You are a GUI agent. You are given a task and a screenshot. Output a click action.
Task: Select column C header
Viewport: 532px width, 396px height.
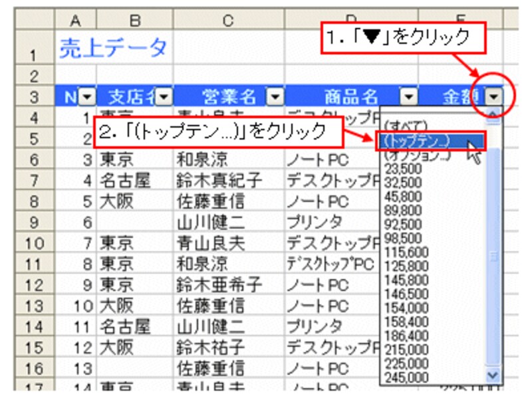(x=228, y=20)
